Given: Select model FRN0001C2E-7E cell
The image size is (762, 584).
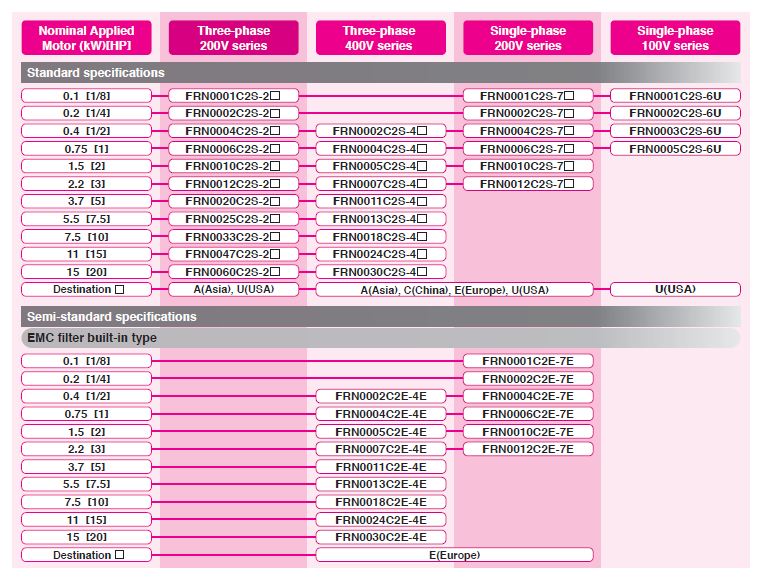Looking at the screenshot, I should pos(528,361).
